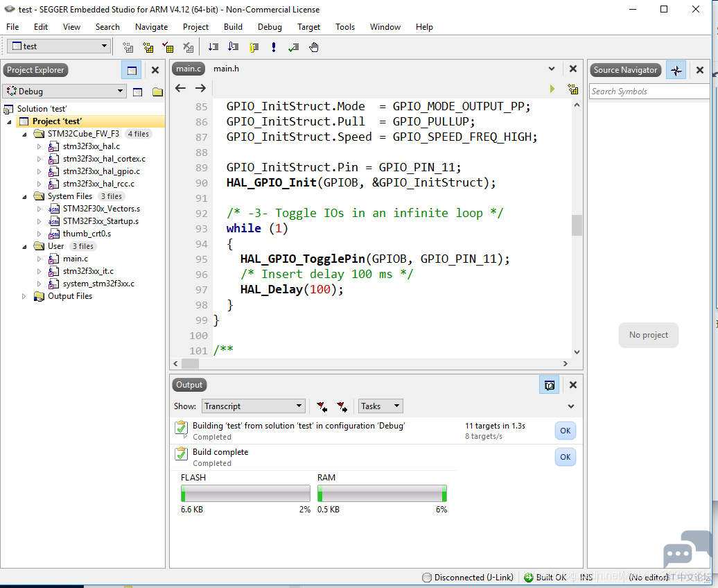Viewport: 718px width, 588px height.
Task: Click second red-arrow filter icon in Output
Action: pos(342,406)
